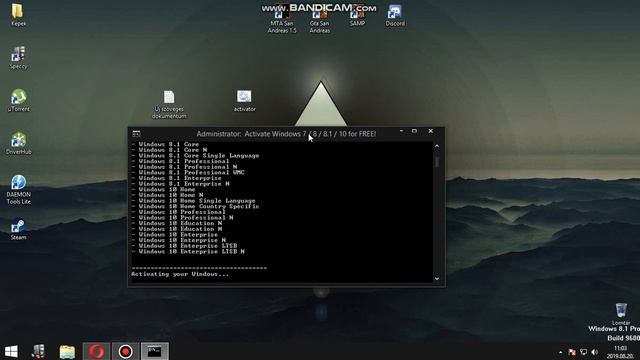Open the DriverHub desktop shortcut
The height and width of the screenshot is (360, 640).
[x=18, y=143]
